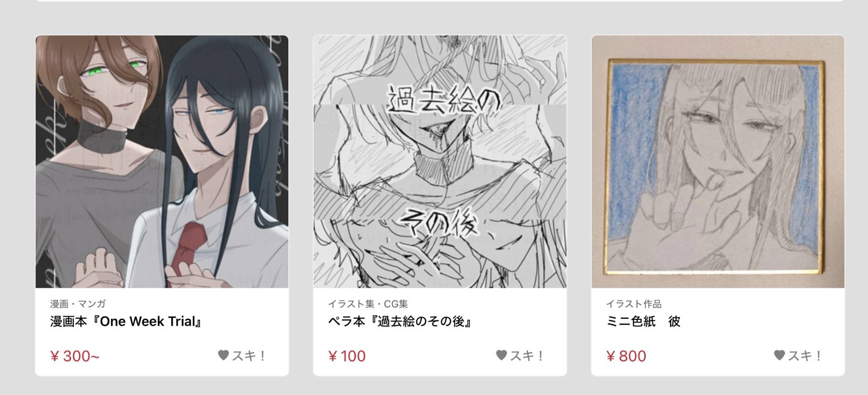The image size is (868, 395).
Task: Click the ¥800 price text
Action: [626, 356]
